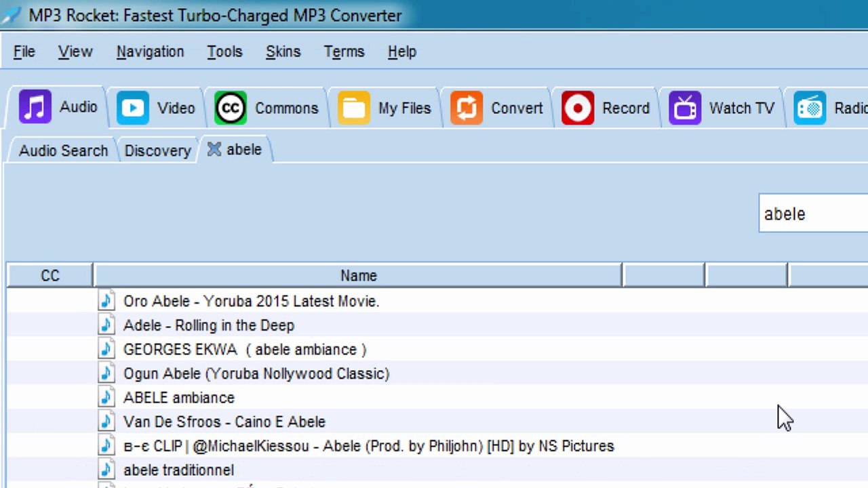
Task: Open the File menu
Action: click(24, 52)
